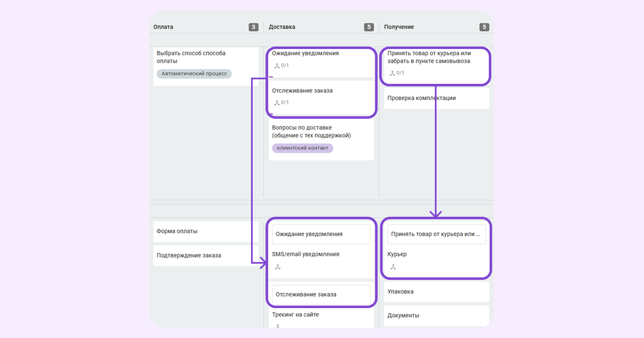Click the subtask icon on top Отслеживание заказа card

coord(277,103)
